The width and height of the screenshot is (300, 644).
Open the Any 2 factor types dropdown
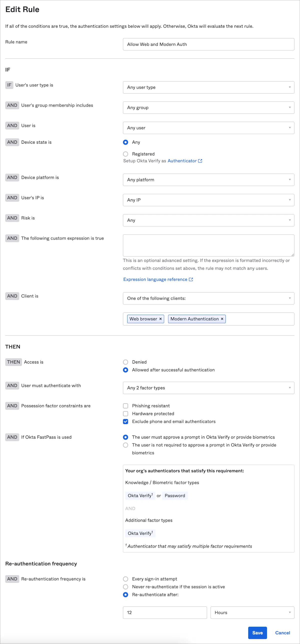click(208, 388)
